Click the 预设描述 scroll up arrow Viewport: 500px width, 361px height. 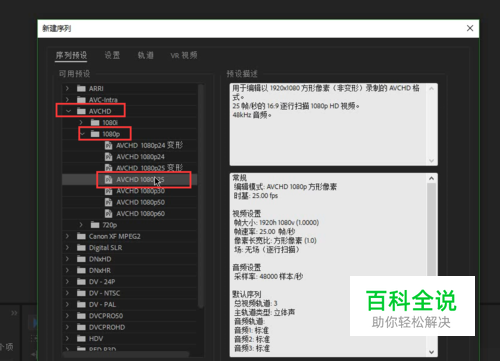coord(431,88)
